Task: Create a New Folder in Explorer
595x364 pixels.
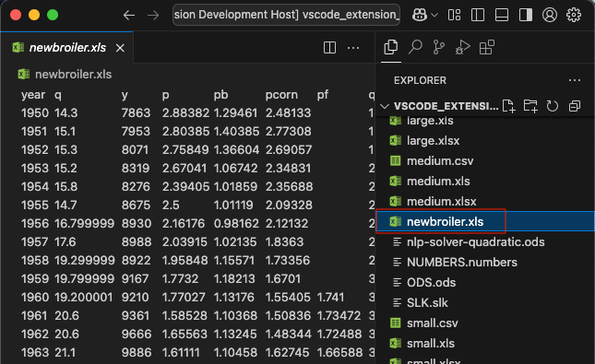Action: (530, 106)
